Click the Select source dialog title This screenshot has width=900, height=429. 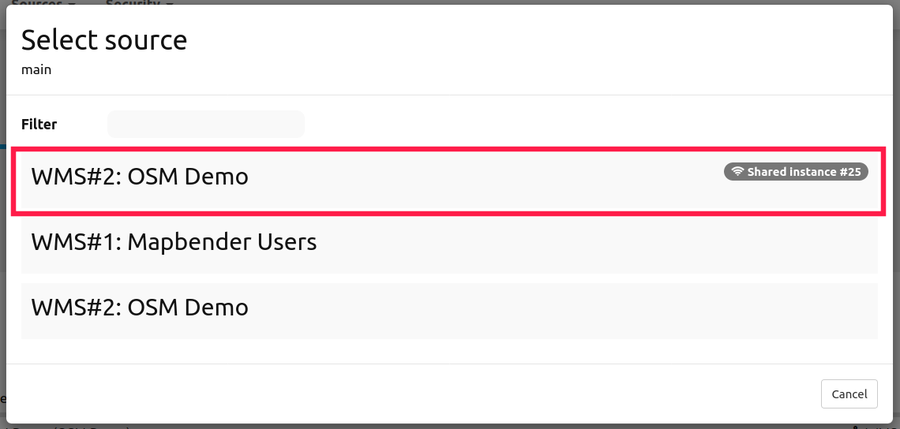click(x=104, y=40)
